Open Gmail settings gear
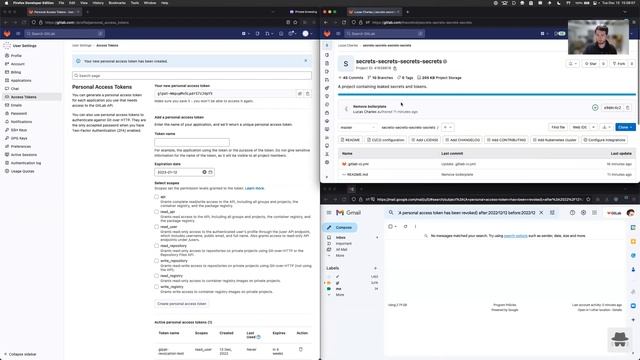This screenshot has height=360, width=640. (x=583, y=213)
